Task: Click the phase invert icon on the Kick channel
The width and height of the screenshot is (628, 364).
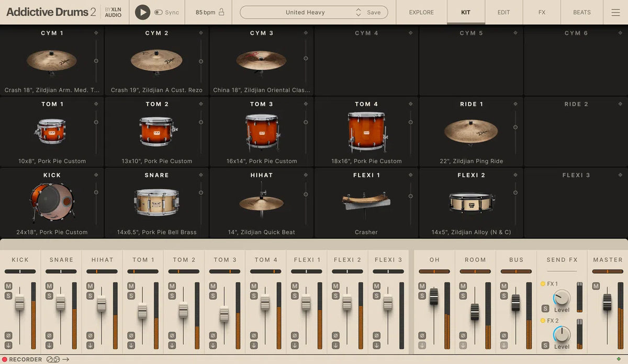Action: (x=8, y=336)
